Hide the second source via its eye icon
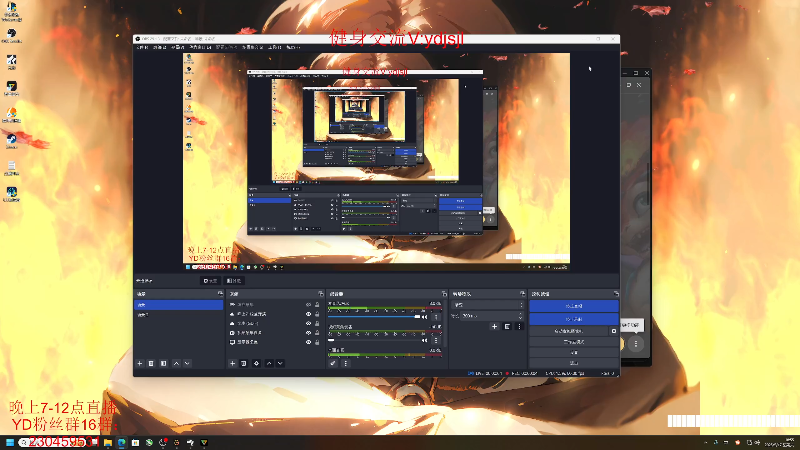800x450 pixels. [309, 314]
